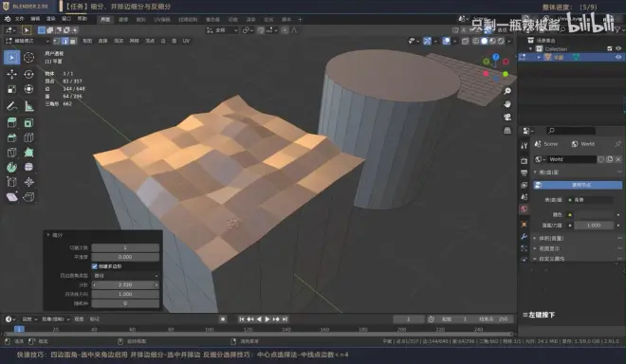
Task: Click the hand pan-view icon
Action: tap(507, 103)
